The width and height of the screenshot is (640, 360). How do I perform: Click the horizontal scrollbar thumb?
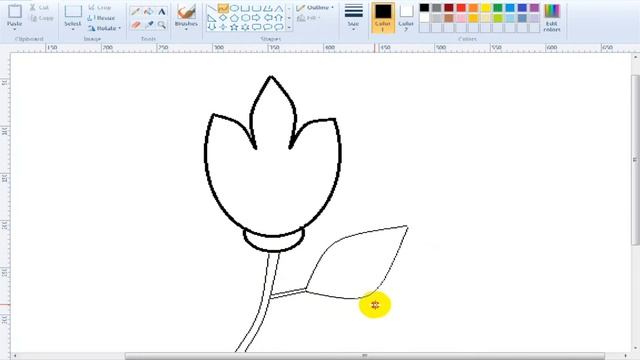[x=365, y=356]
